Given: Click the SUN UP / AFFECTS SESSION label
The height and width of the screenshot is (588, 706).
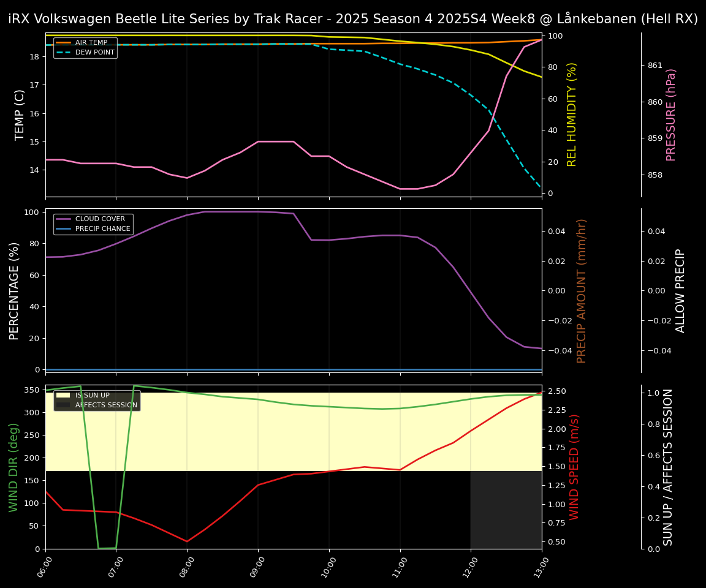Looking at the screenshot, I should pyautogui.click(x=668, y=467).
